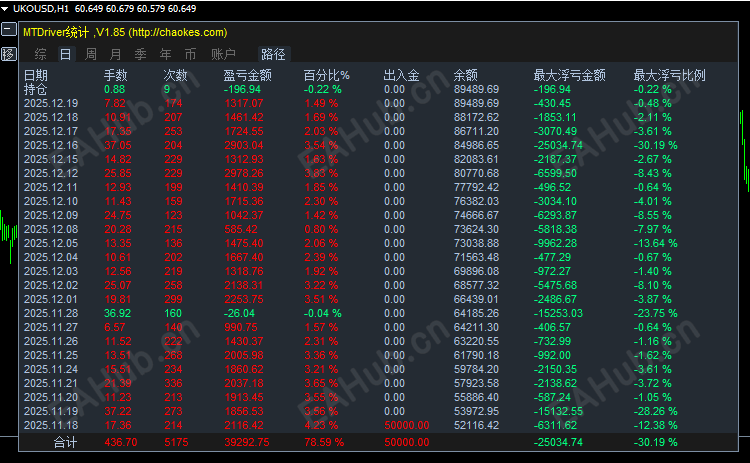Click profit 2253.75 in the 2025.12.01 row
The image size is (750, 463).
click(x=244, y=299)
